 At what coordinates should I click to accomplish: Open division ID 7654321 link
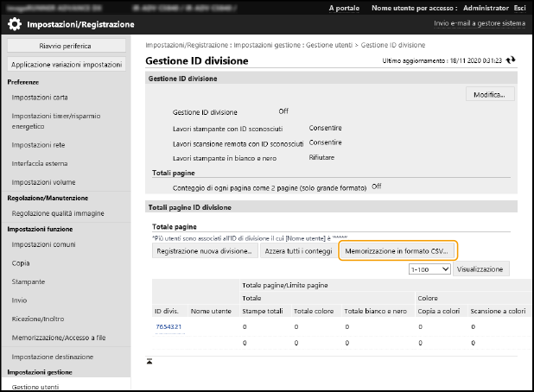pos(168,327)
